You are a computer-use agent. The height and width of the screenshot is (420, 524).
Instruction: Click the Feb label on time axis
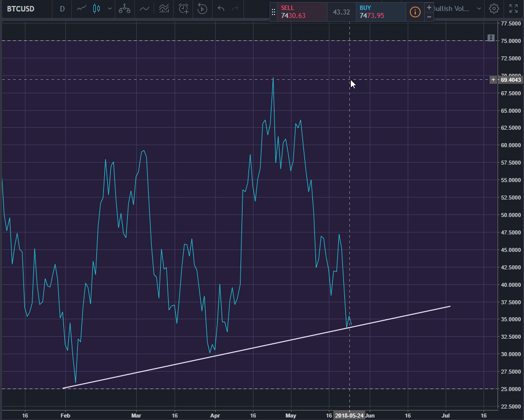(x=65, y=416)
